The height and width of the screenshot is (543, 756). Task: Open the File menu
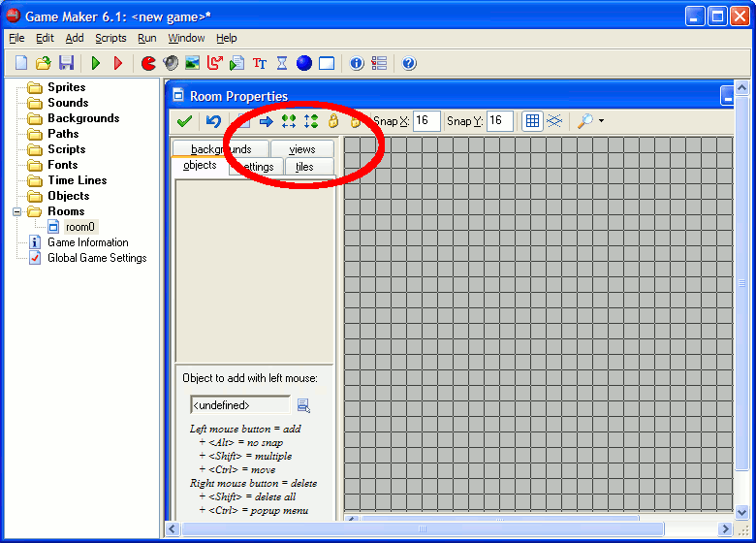(16, 38)
